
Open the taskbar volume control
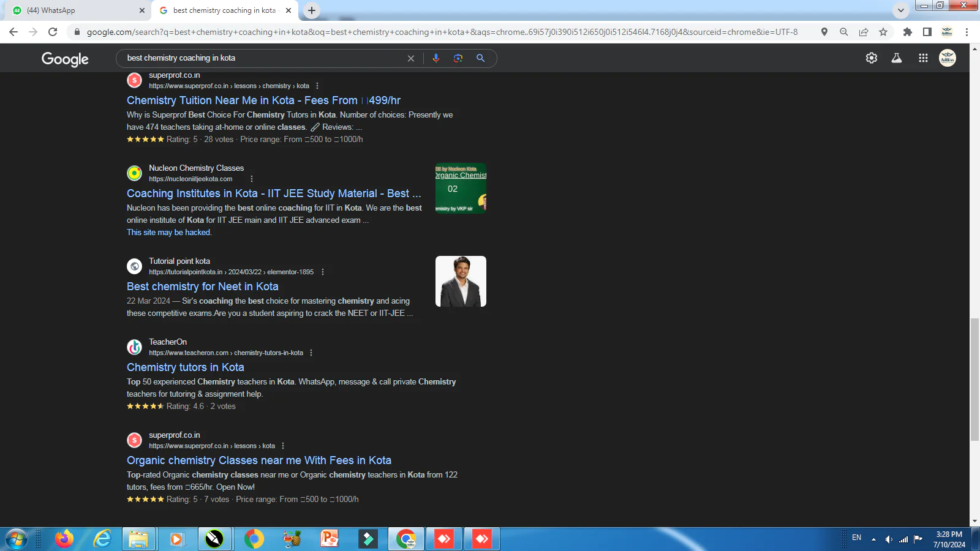tap(889, 539)
